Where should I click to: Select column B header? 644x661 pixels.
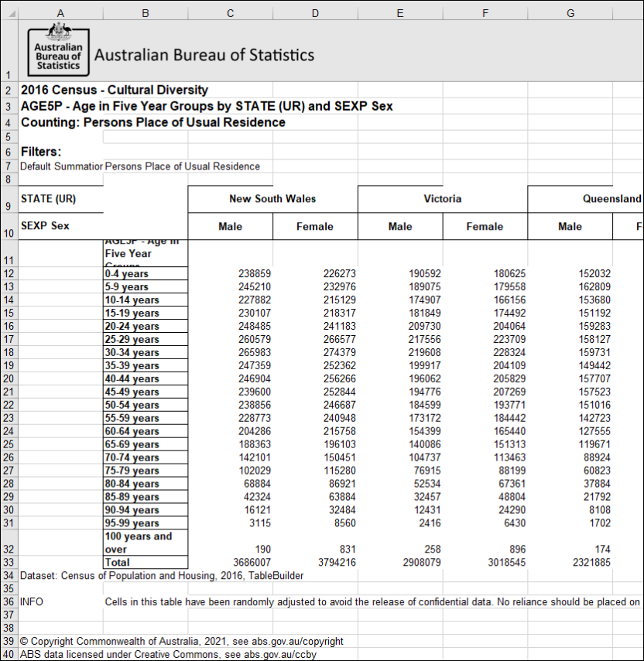click(x=146, y=13)
